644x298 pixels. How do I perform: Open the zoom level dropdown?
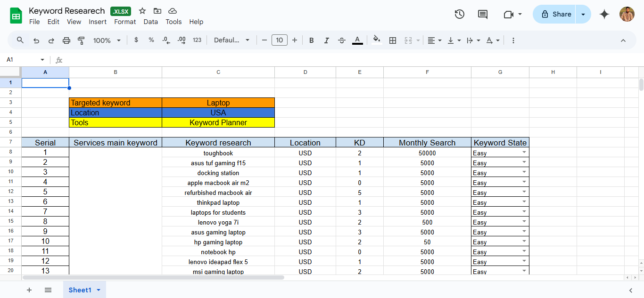pyautogui.click(x=107, y=40)
